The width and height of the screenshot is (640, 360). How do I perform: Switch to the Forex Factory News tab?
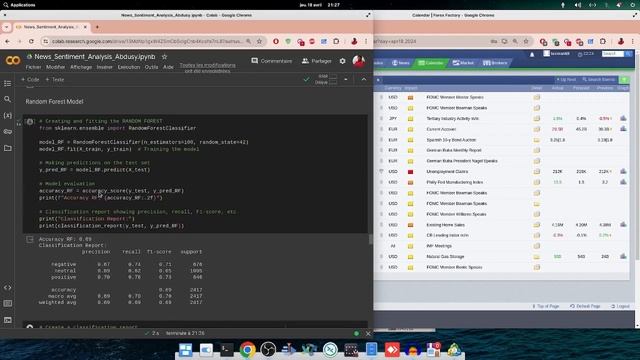tap(401, 63)
